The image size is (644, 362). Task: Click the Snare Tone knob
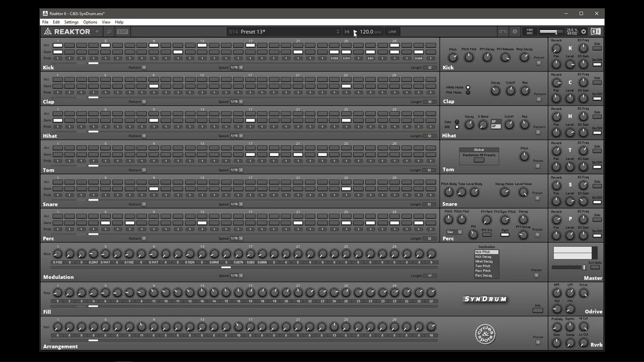461,192
